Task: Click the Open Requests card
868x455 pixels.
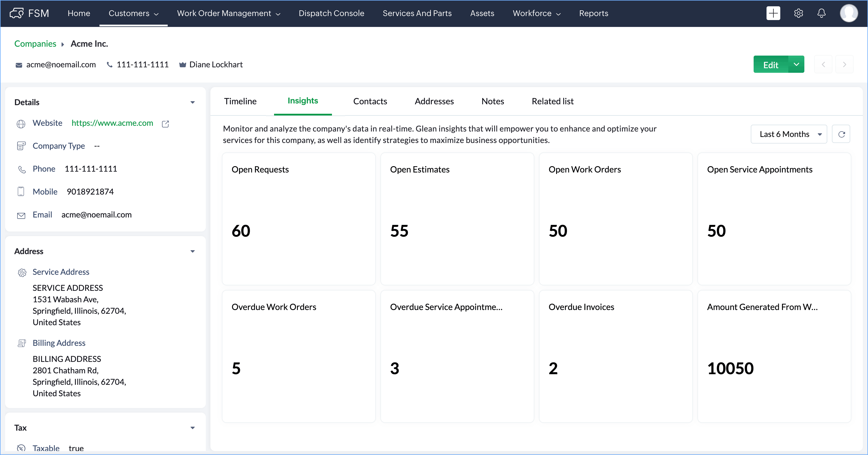Action: click(x=298, y=219)
